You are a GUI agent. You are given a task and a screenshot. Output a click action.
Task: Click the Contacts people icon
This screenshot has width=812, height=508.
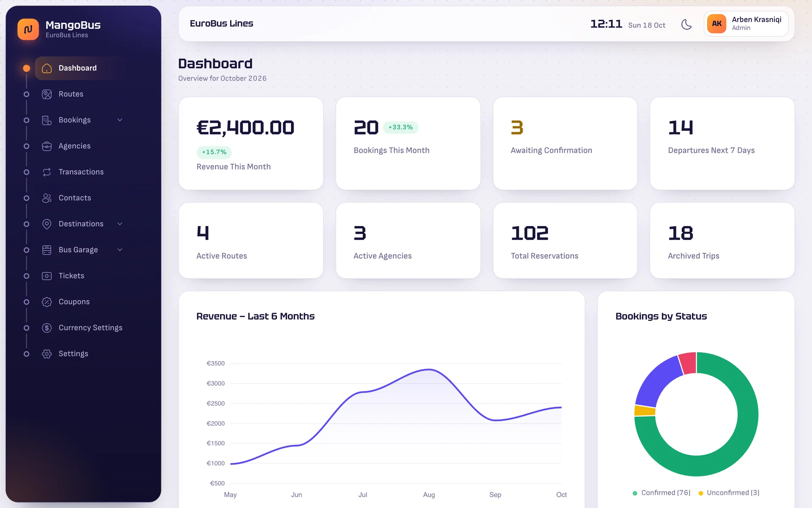47,198
